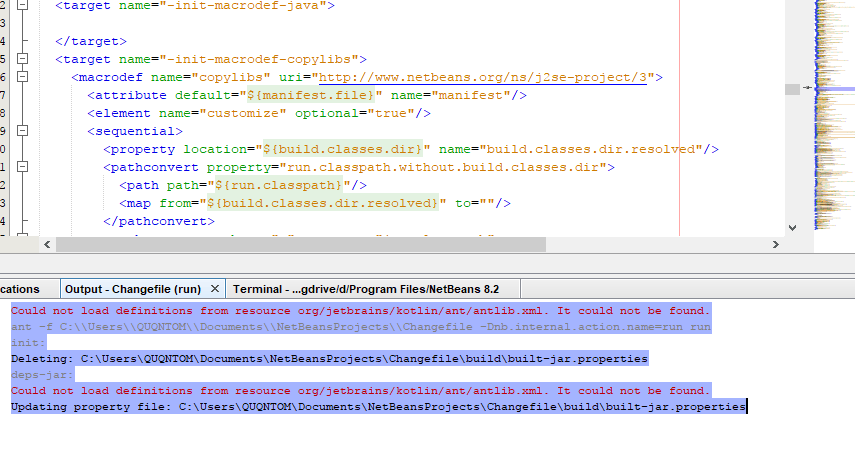Open the Terminal NetBeans 8.2 tab
The width and height of the screenshot is (855, 460).
click(366, 289)
